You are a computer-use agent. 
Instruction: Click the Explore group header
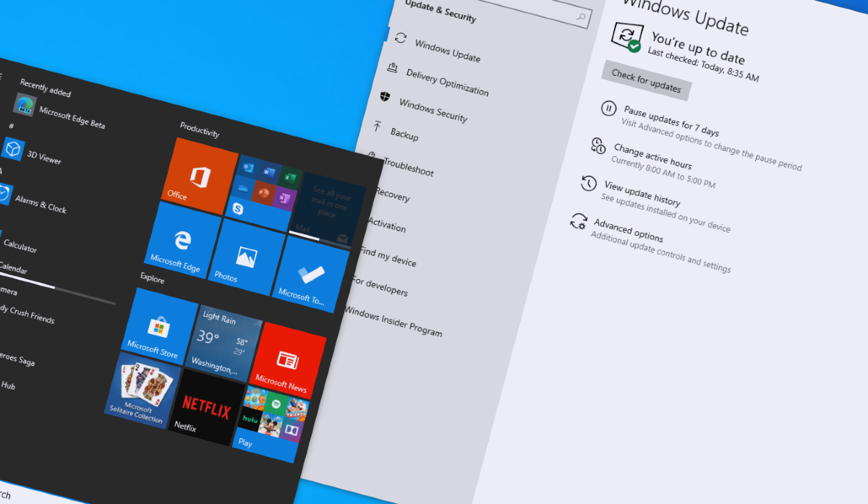click(x=153, y=278)
